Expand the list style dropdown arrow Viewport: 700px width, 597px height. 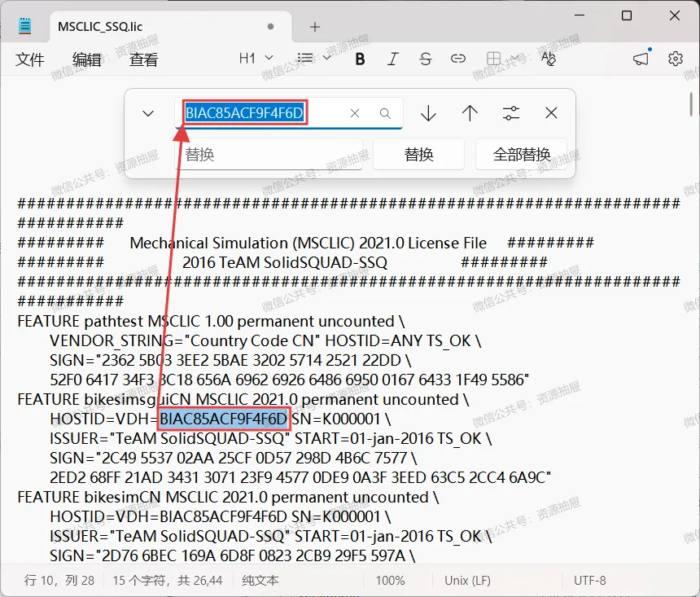(x=327, y=58)
